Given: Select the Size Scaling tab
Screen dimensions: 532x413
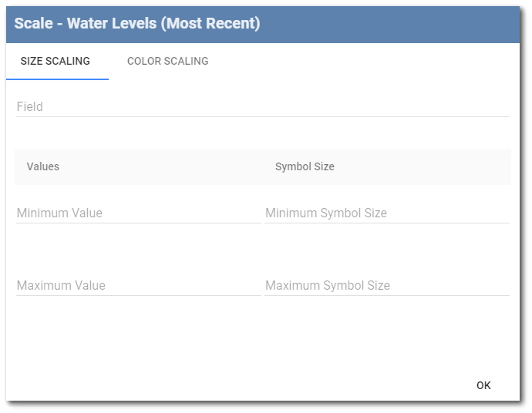Looking at the screenshot, I should 56,61.
